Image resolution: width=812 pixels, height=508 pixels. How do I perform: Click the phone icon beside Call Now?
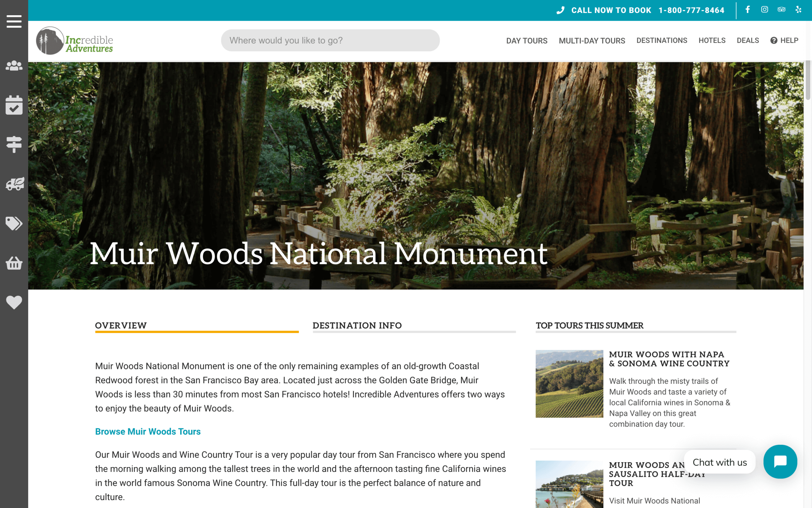(560, 10)
